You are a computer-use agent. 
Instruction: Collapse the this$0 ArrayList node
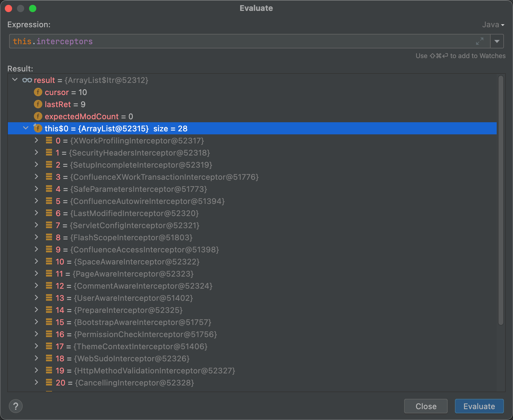pyautogui.click(x=26, y=128)
